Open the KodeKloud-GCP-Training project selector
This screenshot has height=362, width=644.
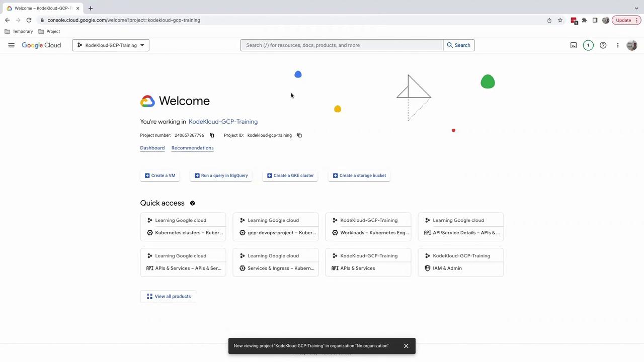(111, 45)
